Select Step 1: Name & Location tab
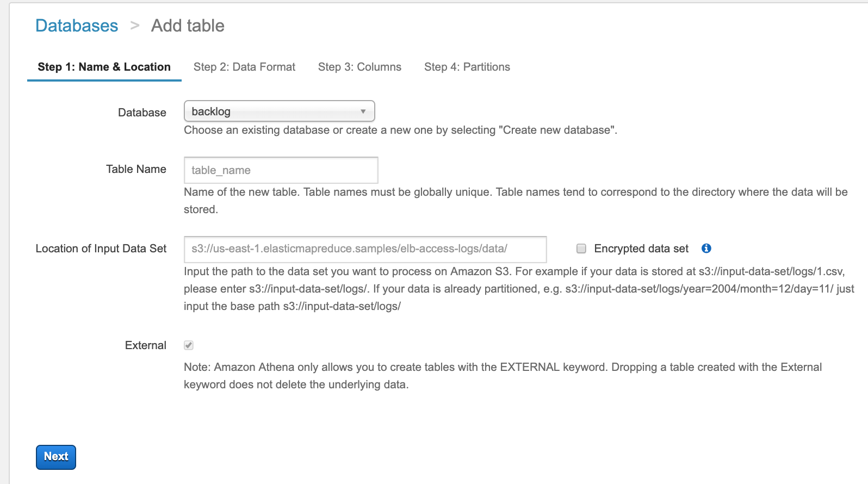The image size is (868, 484). point(104,67)
